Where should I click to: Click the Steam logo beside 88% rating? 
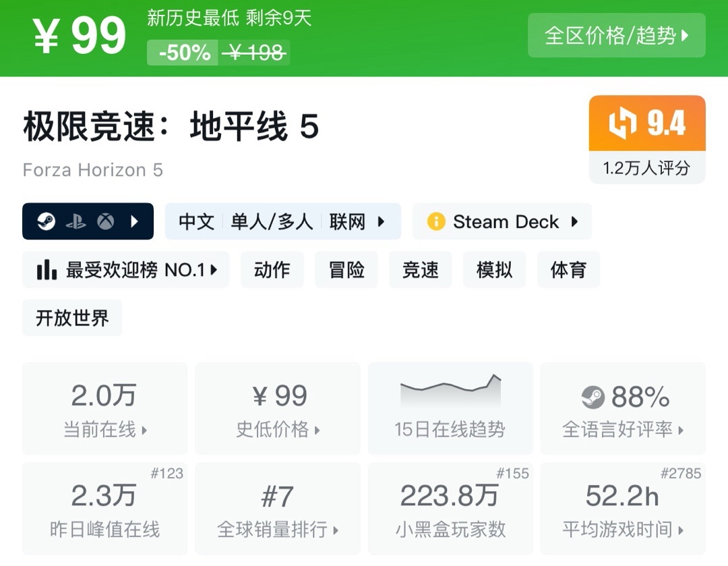coord(593,397)
